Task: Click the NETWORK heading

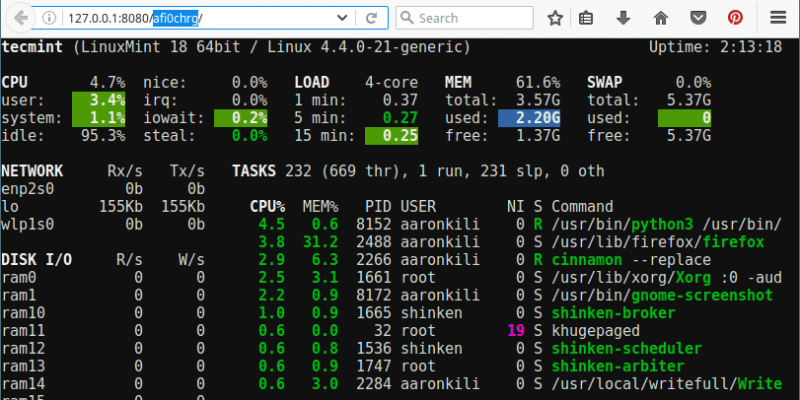Action: [x=32, y=171]
